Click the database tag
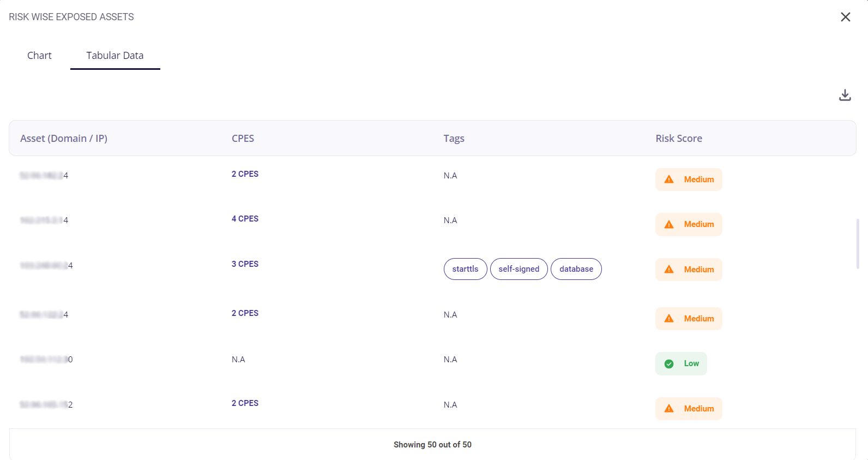 pyautogui.click(x=576, y=269)
